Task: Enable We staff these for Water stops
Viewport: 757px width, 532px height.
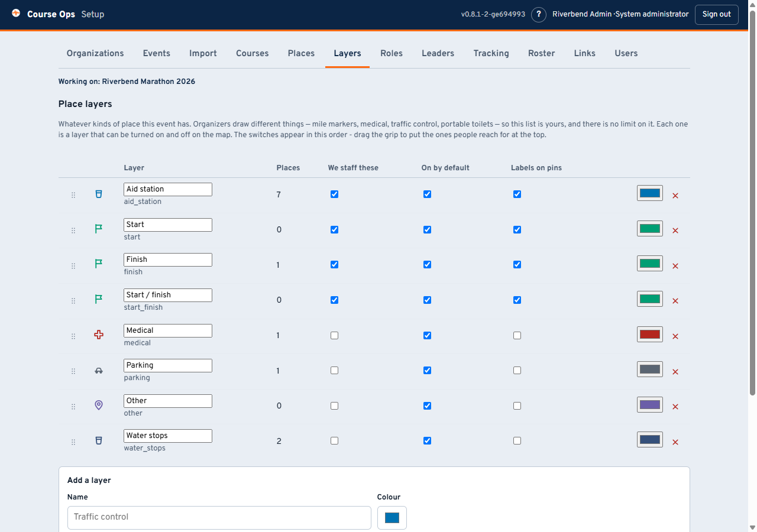Action: click(335, 441)
